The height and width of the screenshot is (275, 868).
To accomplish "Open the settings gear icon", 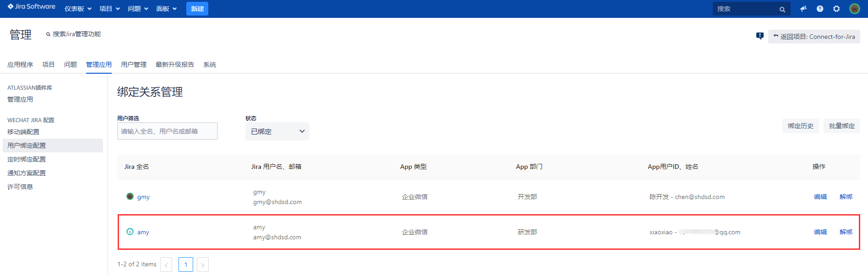I will click(836, 9).
